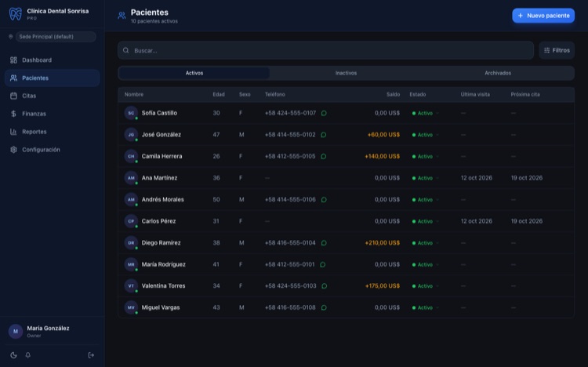This screenshot has height=367, width=588.
Task: Open WhatsApp chat for Diego Ramírez
Action: 324,243
